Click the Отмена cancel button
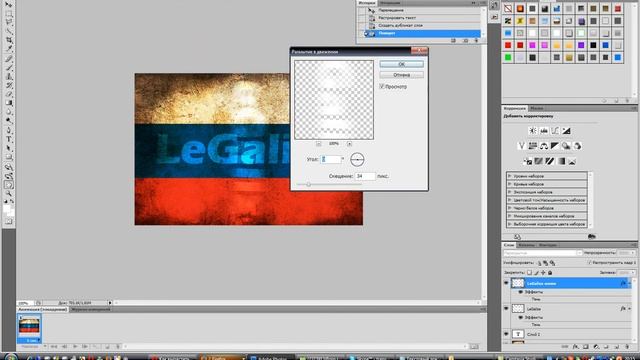 tap(402, 75)
